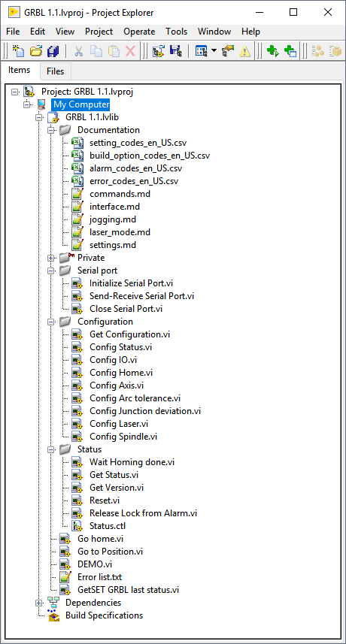Click the Dependencies network icon
The image size is (346, 644).
point(53,603)
